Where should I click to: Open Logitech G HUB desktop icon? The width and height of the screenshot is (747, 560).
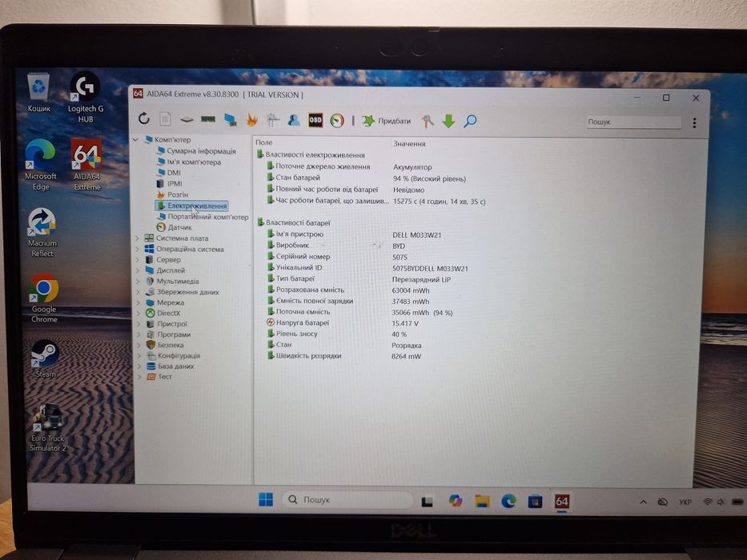pos(86,97)
